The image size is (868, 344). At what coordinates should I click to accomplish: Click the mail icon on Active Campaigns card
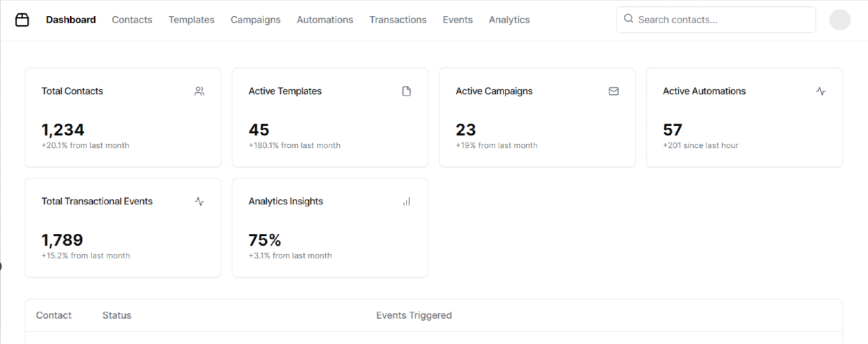(614, 91)
